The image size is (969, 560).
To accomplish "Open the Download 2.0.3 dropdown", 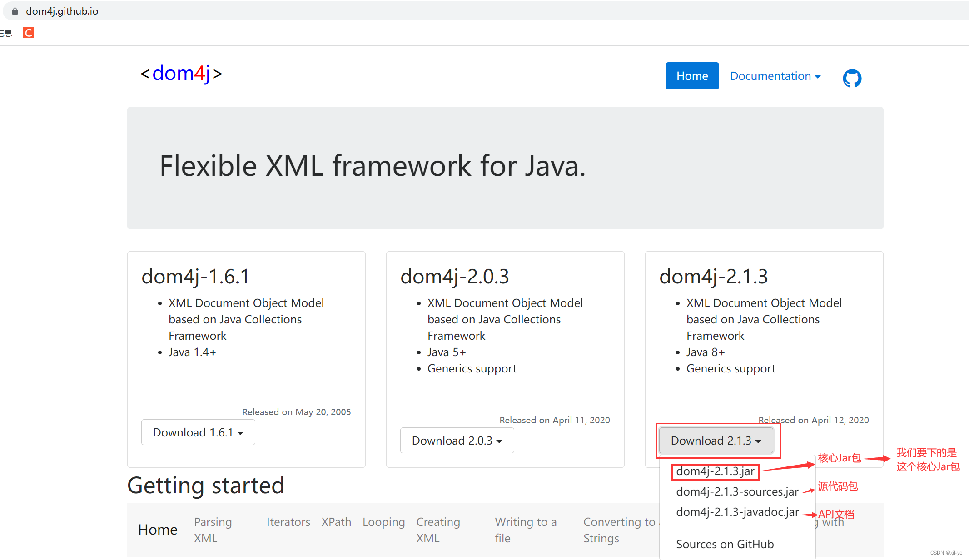I will tap(457, 440).
